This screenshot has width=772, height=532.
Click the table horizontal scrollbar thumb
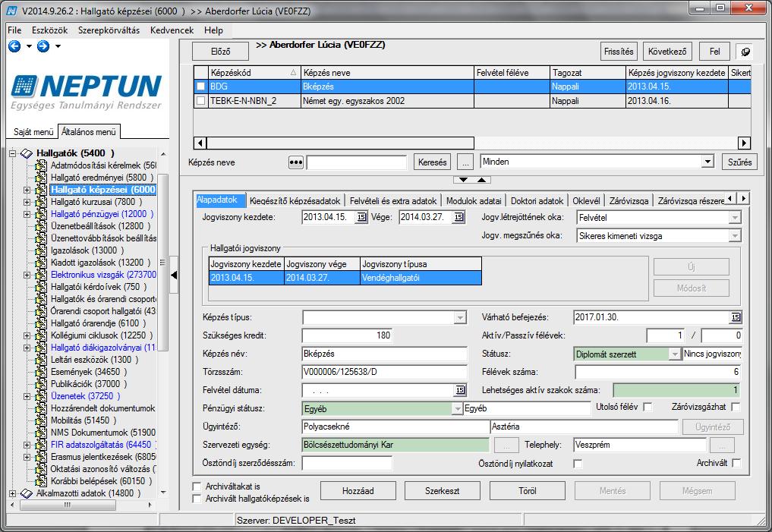point(340,143)
